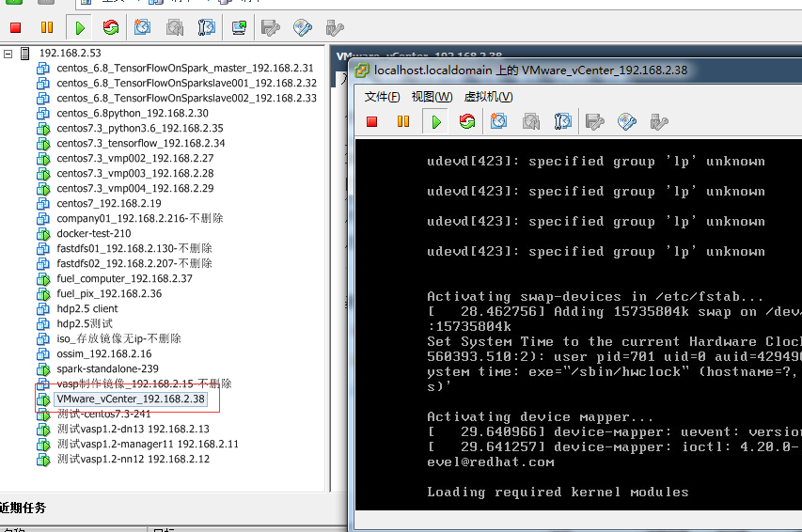802x532 pixels.
Task: Revert snapshot icon in console window toolbar
Action: pyautogui.click(x=531, y=122)
